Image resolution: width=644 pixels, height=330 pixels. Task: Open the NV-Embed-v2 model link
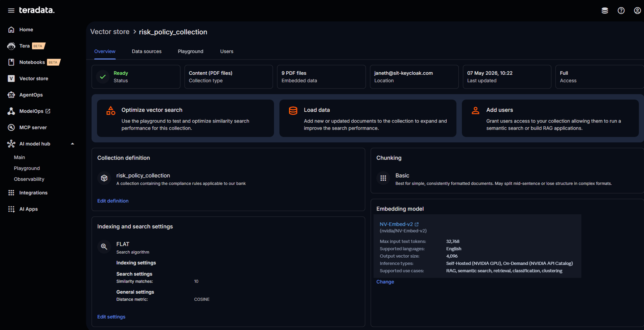[396, 224]
